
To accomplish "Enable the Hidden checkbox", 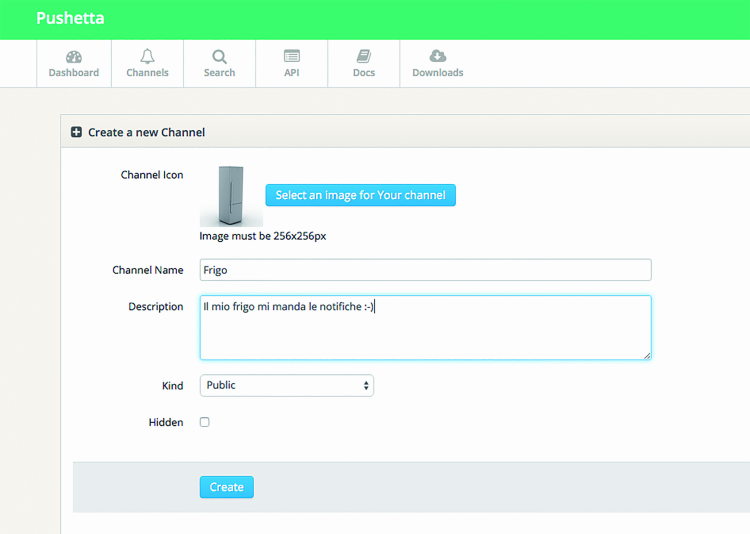I will (x=205, y=422).
